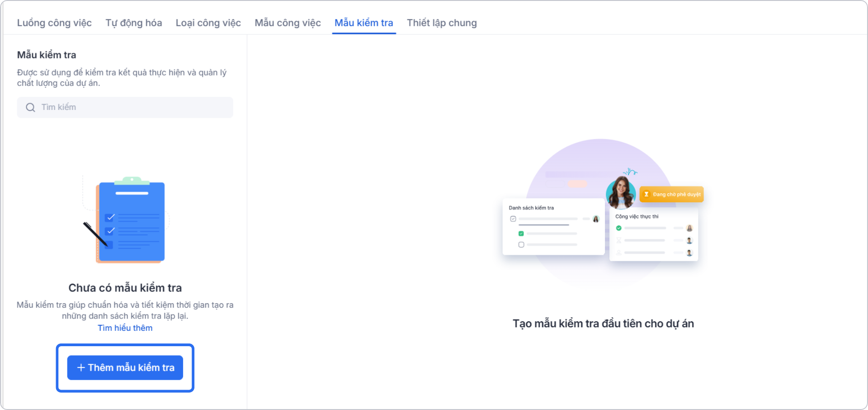The image size is (868, 410).
Task: Toggle the empty checkbox in Danh sách kiểm tra card
Action: [521, 244]
